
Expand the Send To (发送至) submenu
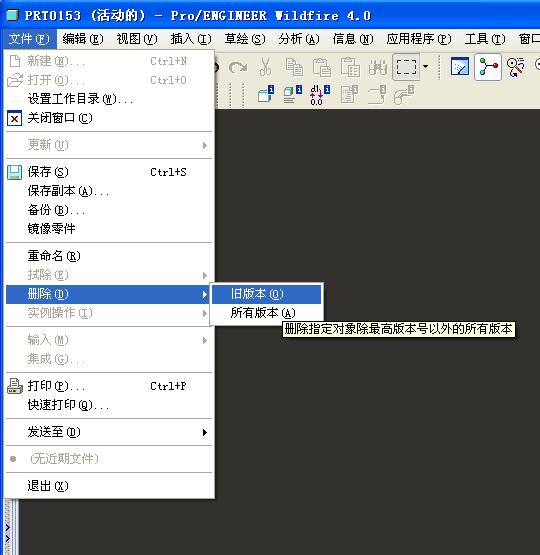[110, 432]
